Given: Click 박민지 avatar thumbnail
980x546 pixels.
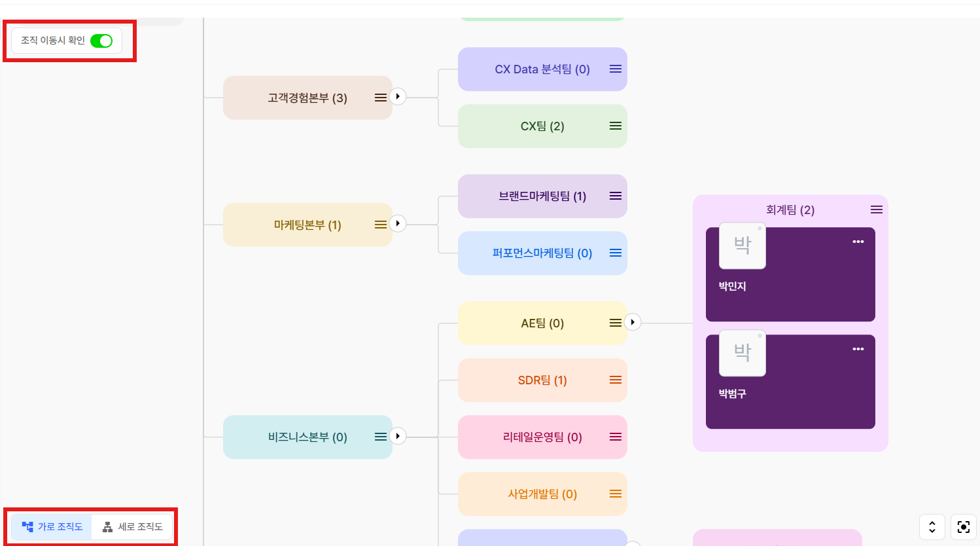Looking at the screenshot, I should (743, 246).
